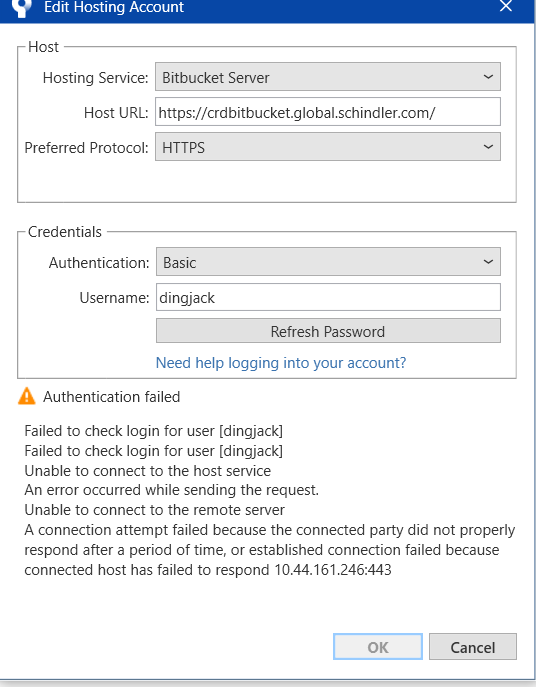
Task: Close the Edit Hosting Account dialog
Action: (x=506, y=6)
